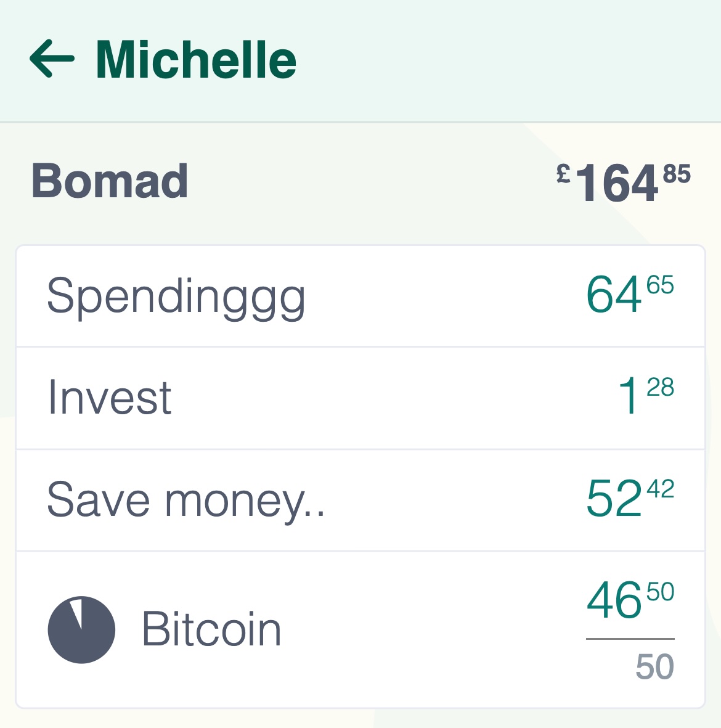
Task: Tap the 52.42 Save money balance
Action: 630,497
